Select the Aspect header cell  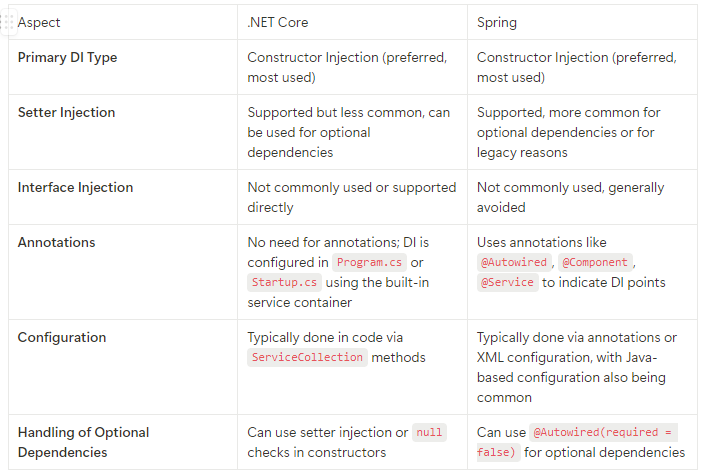(123, 22)
